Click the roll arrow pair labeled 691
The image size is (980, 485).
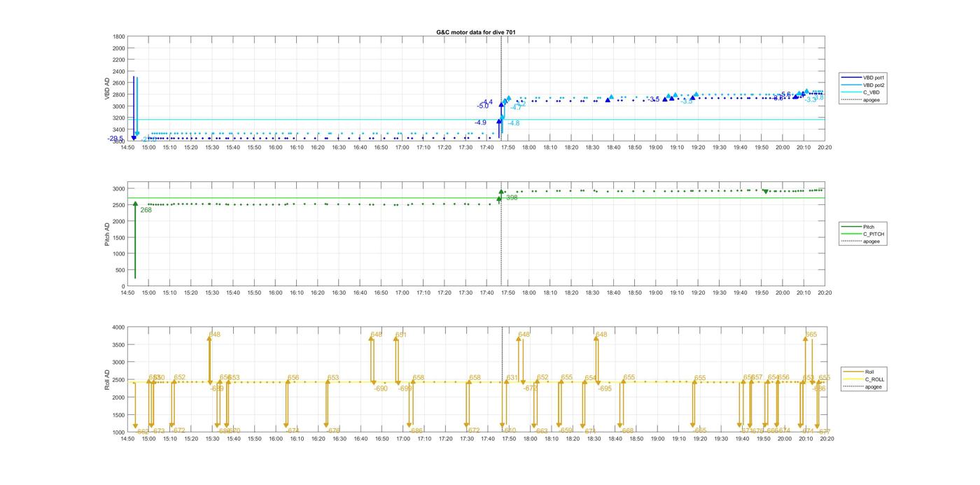pos(397,360)
